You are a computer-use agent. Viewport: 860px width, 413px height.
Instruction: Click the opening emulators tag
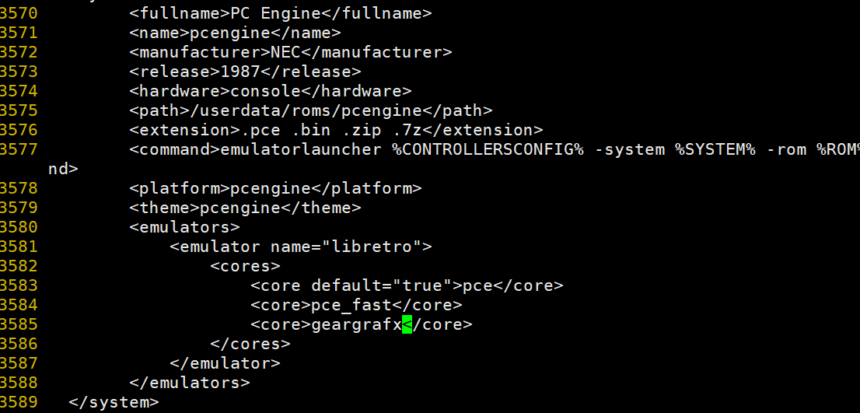[185, 227]
